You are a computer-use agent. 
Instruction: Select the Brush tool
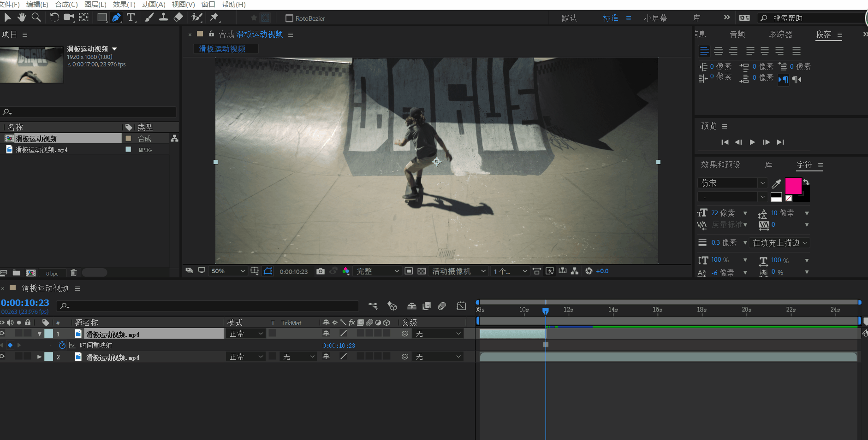pyautogui.click(x=149, y=18)
